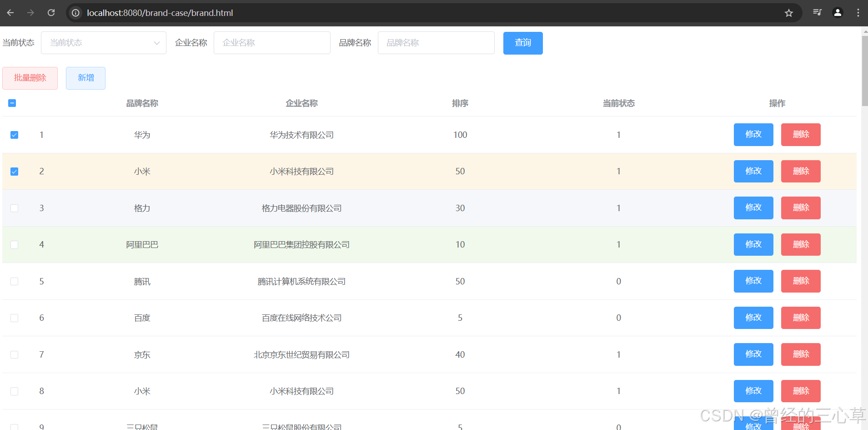Click 修改 for the 格力 row
The height and width of the screenshot is (430, 868).
click(x=753, y=207)
